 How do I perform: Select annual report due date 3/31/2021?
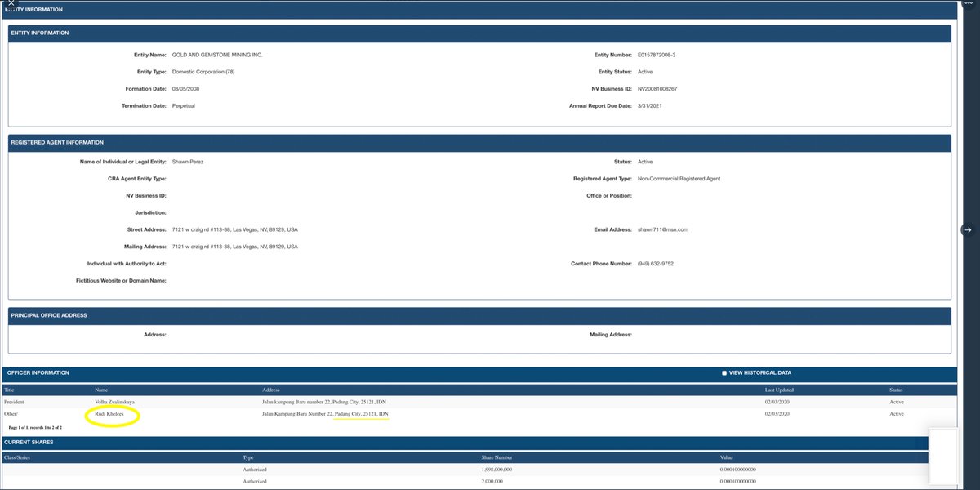coord(650,105)
